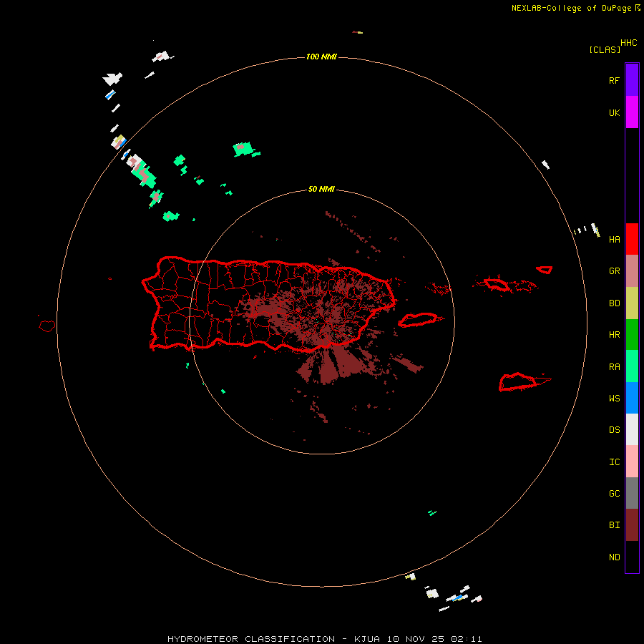Click the HA legend label

614,239
